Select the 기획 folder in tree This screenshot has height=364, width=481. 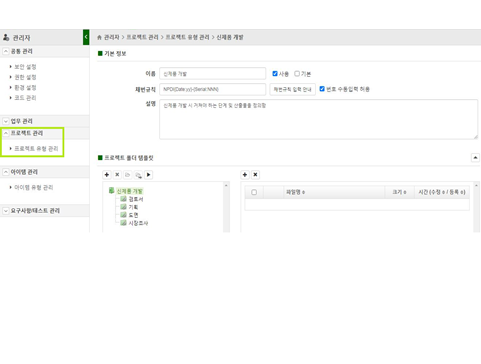click(x=133, y=207)
